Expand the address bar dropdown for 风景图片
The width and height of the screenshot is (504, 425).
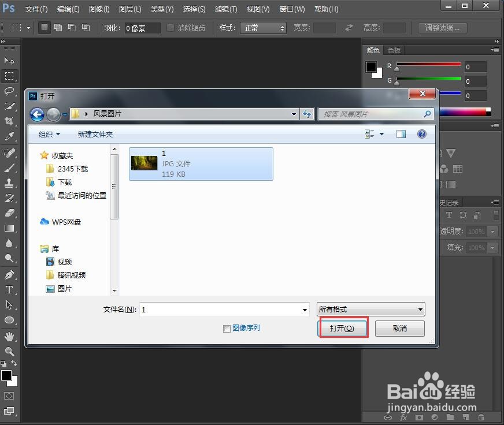click(294, 114)
